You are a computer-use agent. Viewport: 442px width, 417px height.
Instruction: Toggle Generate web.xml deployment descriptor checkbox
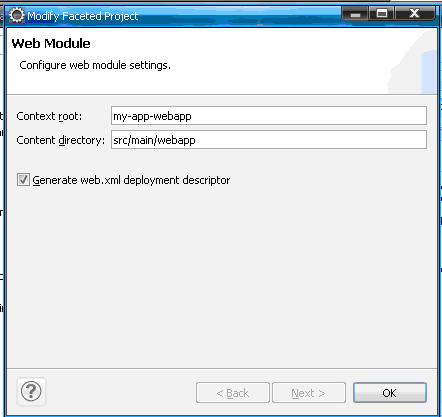click(23, 180)
